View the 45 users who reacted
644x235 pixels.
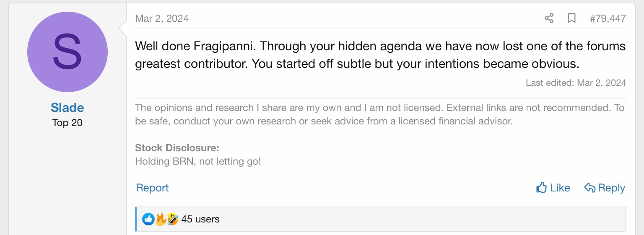pos(200,219)
